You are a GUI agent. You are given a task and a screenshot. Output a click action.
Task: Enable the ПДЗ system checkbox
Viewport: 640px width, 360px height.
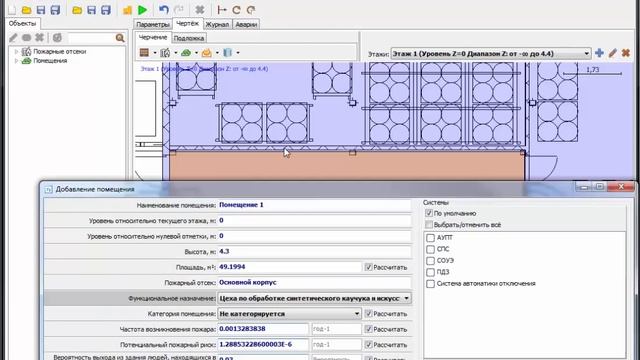tap(430, 272)
